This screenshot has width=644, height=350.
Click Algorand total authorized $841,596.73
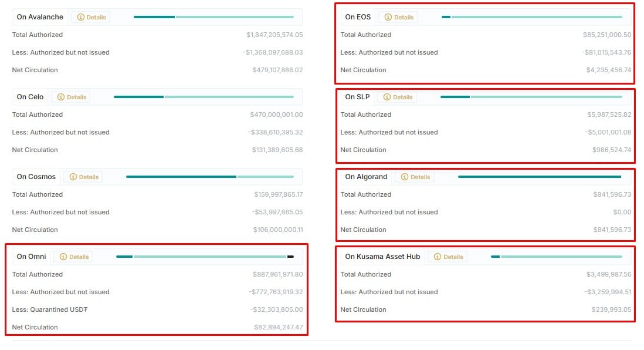612,194
